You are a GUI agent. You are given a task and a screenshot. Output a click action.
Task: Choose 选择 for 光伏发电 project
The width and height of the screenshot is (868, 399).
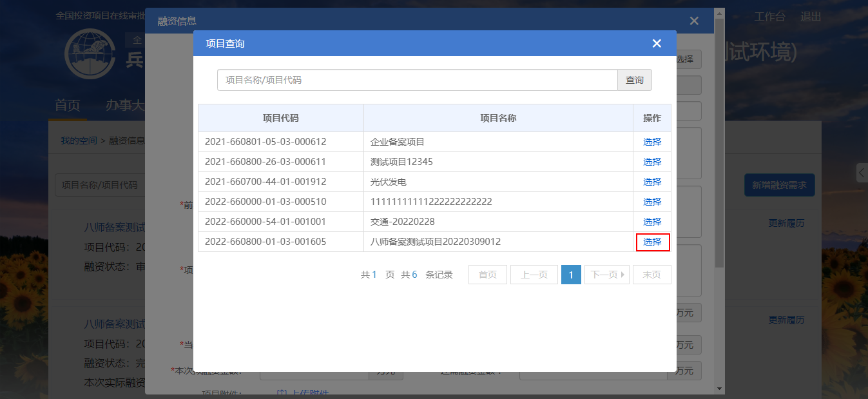pyautogui.click(x=652, y=182)
